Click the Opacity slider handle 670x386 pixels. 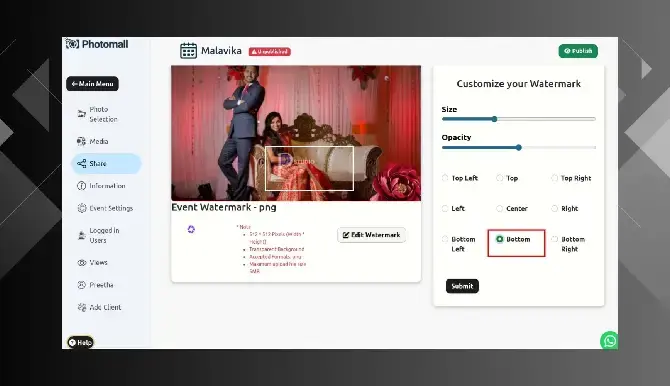click(x=519, y=147)
